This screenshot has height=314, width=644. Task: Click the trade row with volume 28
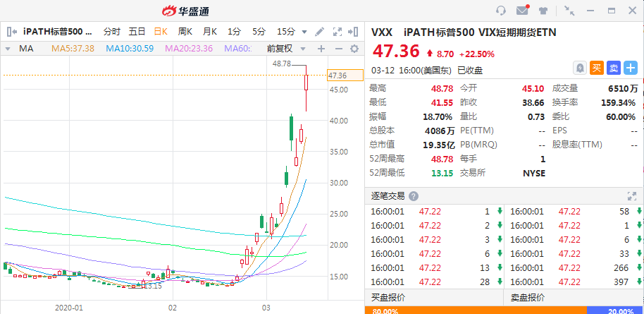coord(435,282)
